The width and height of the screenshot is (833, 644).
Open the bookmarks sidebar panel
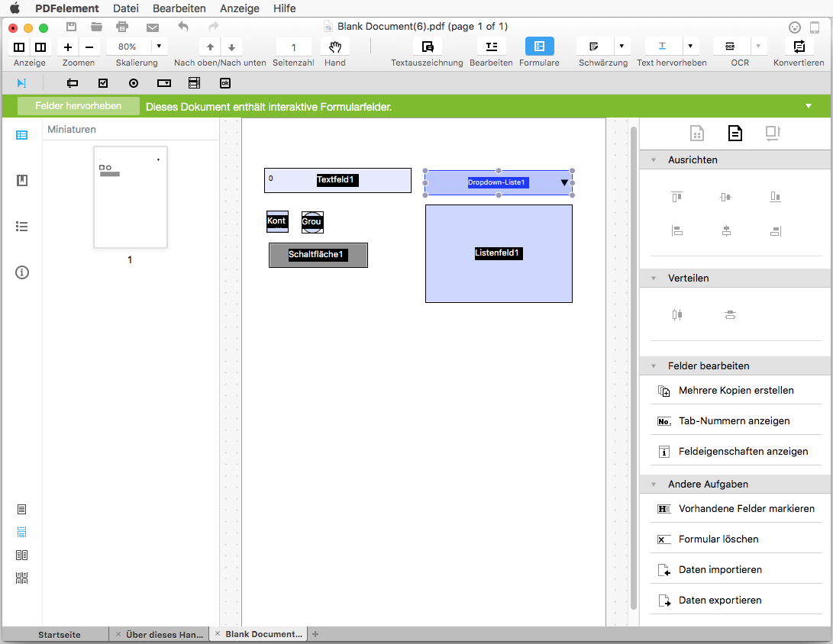pyautogui.click(x=22, y=181)
